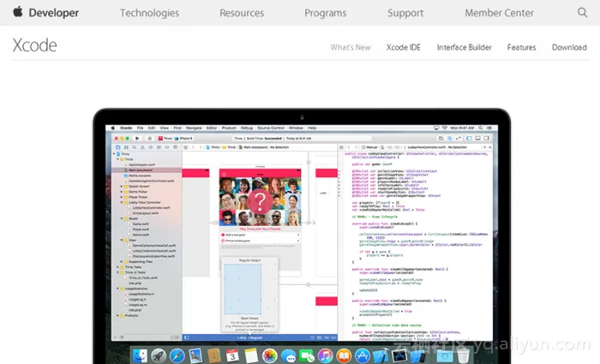Viewport: 600px width, 364px height.
Task: Open the iPhone 6 device selector
Action: point(183,139)
